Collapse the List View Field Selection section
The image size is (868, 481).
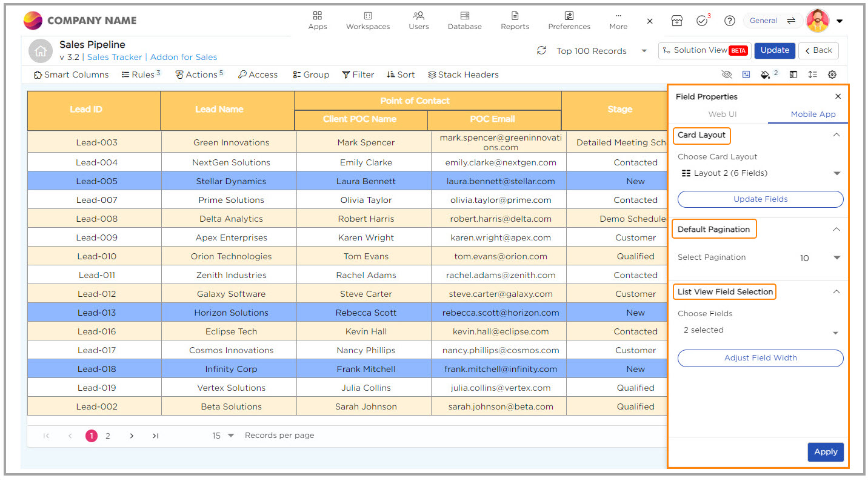click(836, 292)
